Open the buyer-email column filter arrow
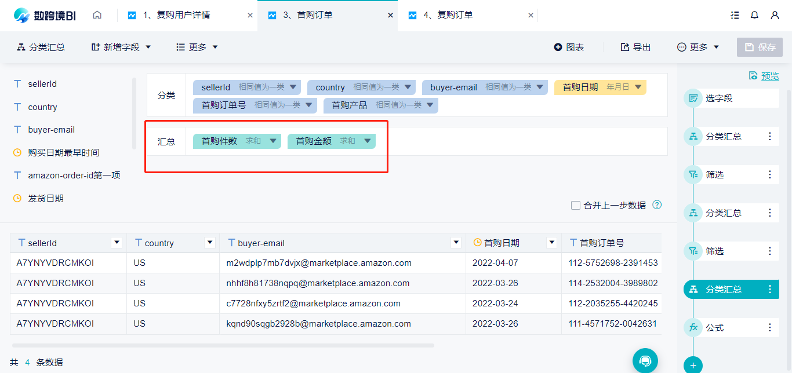This screenshot has height=374, width=792. (456, 243)
